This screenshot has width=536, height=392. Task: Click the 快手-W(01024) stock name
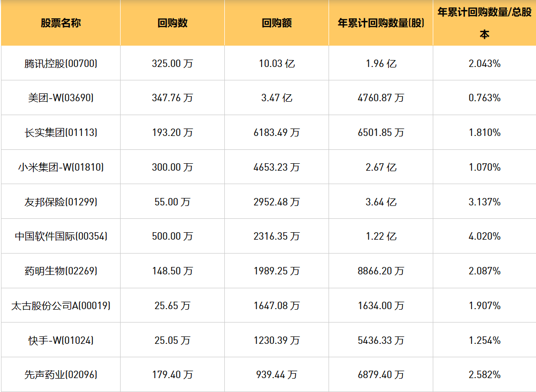point(61,340)
